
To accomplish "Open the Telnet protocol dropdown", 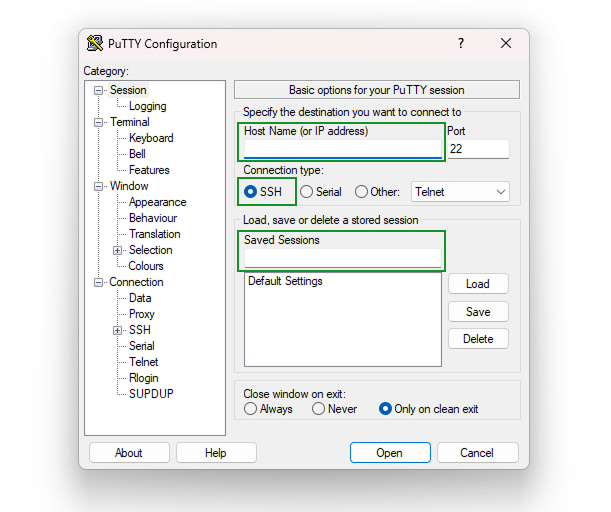I will pos(460,192).
